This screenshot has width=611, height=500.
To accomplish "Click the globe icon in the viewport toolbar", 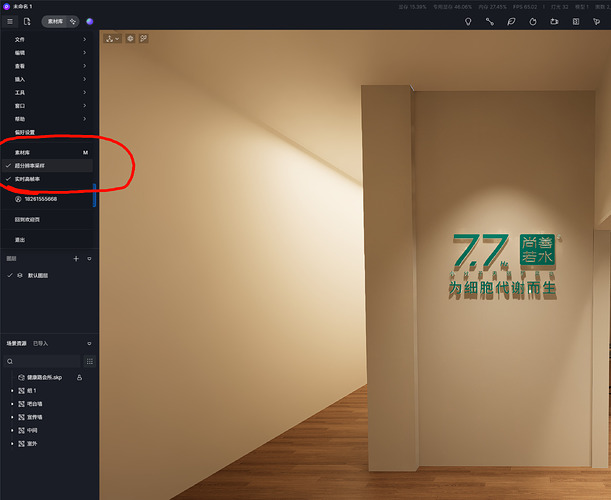I will 130,38.
